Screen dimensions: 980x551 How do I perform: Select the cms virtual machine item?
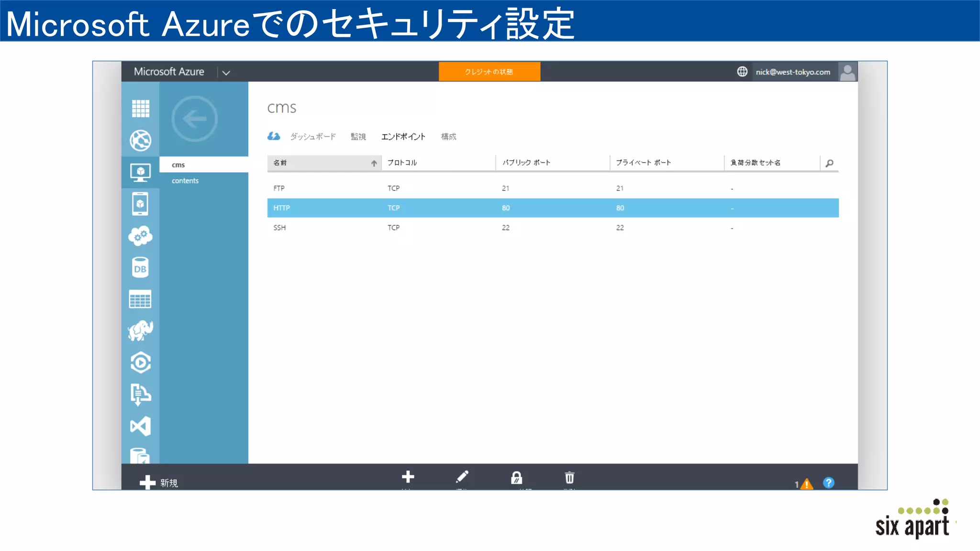pyautogui.click(x=204, y=165)
